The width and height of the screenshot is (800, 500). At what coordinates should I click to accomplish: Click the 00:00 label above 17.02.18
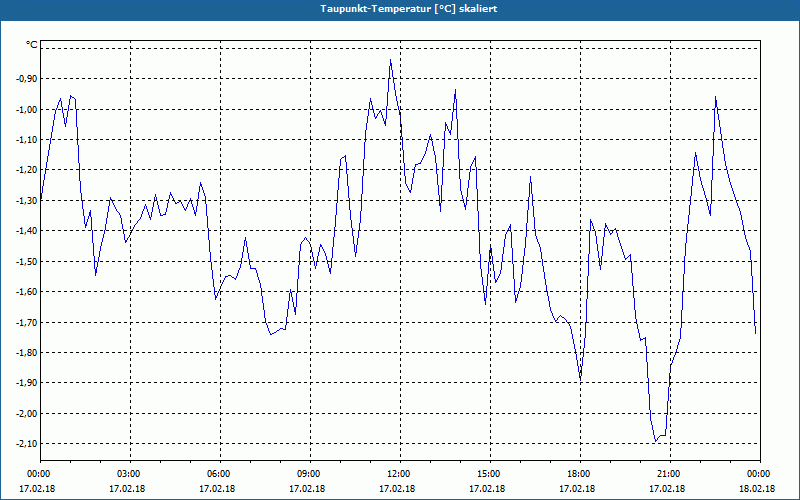(x=37, y=474)
